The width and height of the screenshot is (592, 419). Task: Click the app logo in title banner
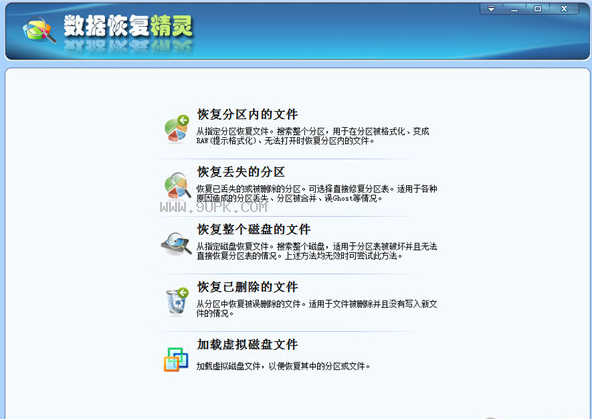[39, 29]
